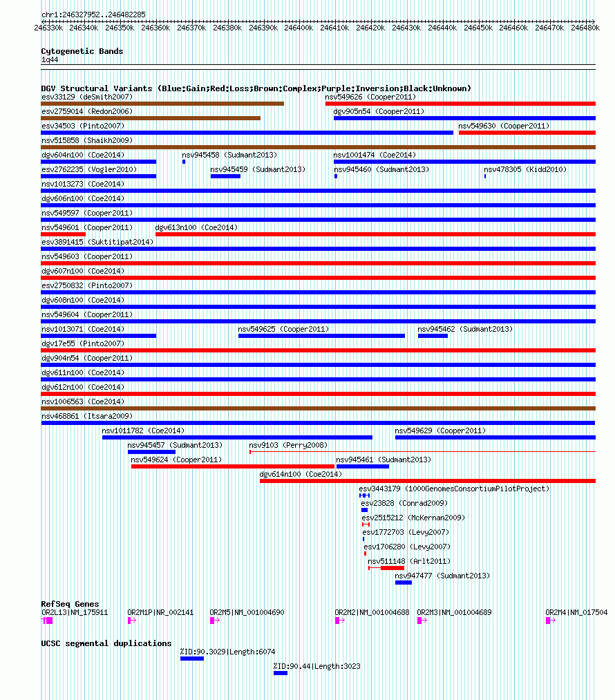This screenshot has height=700, width=615.
Task: Select the tiny nsv945460 variant marker
Action: tap(336, 176)
